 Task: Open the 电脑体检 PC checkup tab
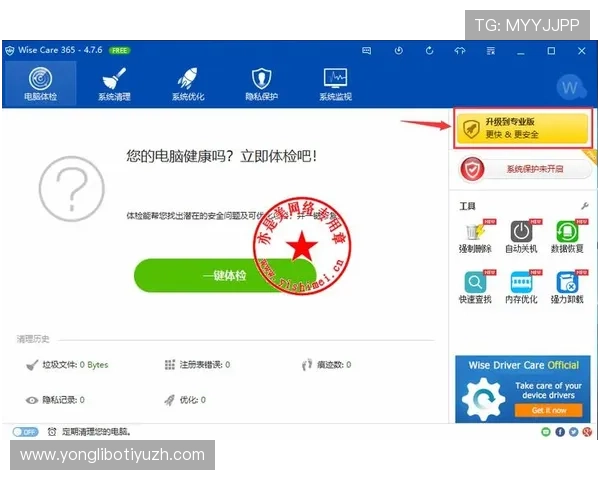click(x=40, y=84)
